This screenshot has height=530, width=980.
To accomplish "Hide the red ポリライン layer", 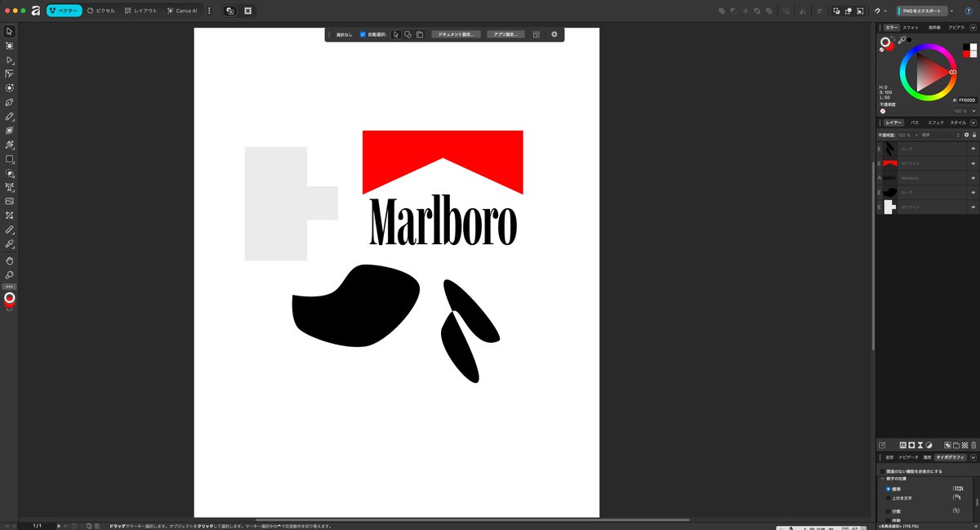I will click(973, 163).
